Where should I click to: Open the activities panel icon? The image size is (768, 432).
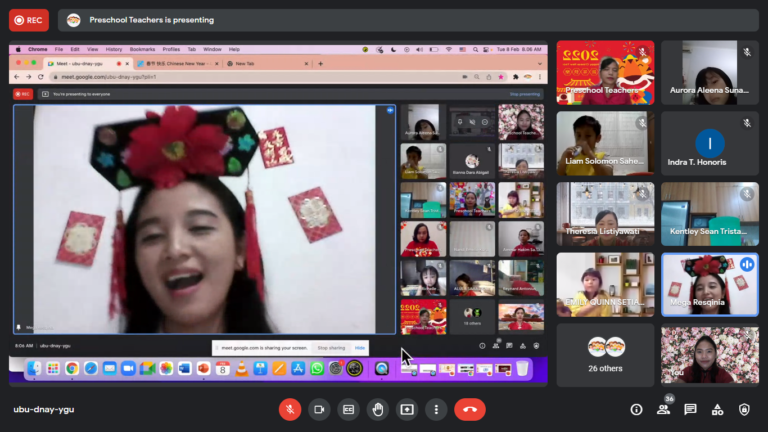(717, 409)
